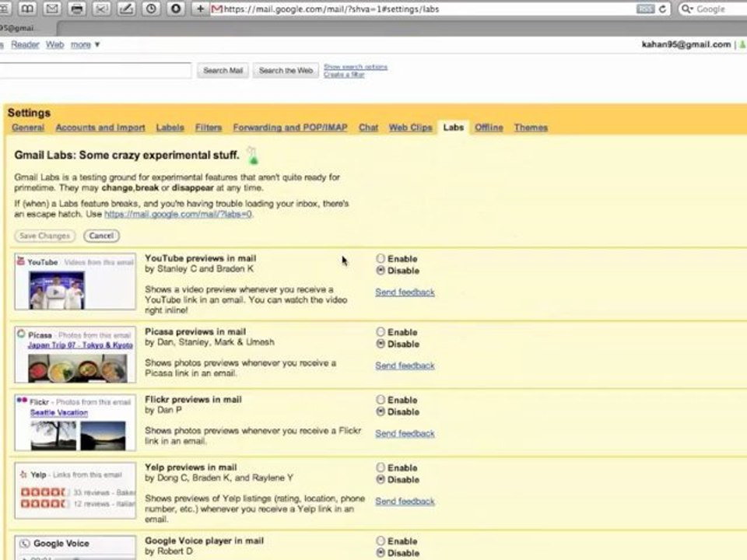Click the RSS badge in address bar
Screen dimensions: 747x560
645,9
